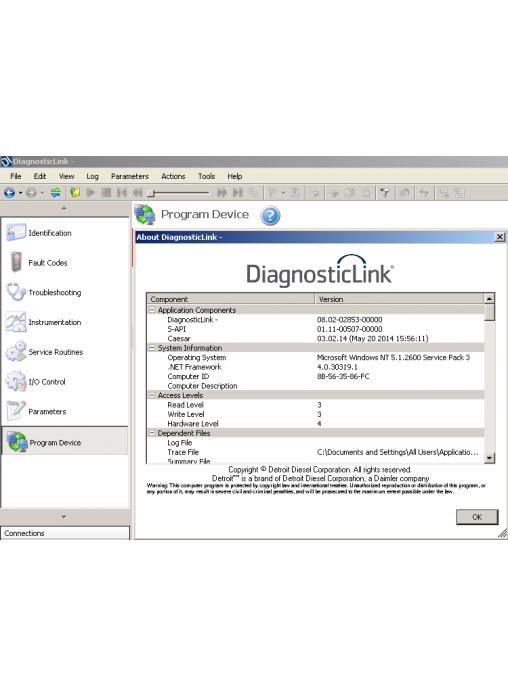The height and width of the screenshot is (696, 508).
Task: Click the Seek to start playback button
Action: (122, 193)
